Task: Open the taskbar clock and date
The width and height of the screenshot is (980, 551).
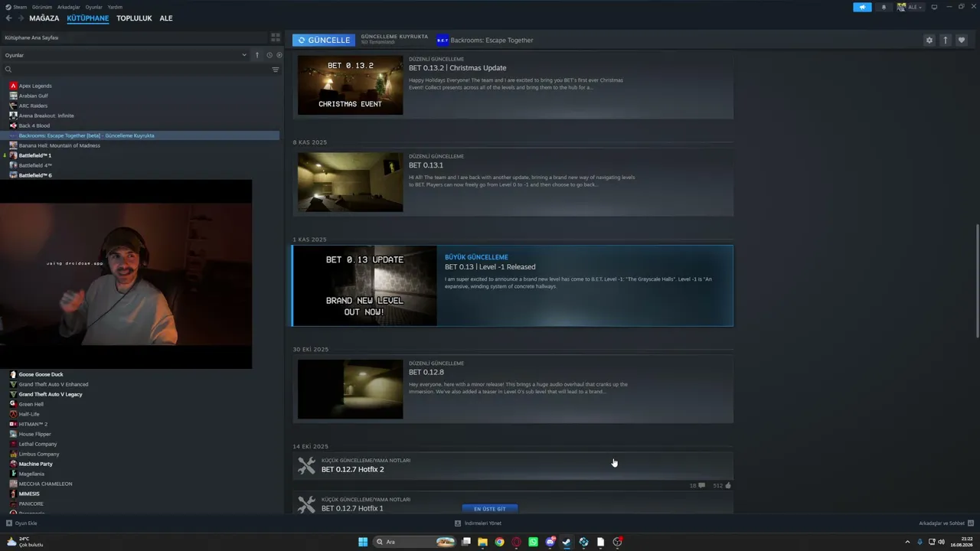Action: [x=962, y=542]
